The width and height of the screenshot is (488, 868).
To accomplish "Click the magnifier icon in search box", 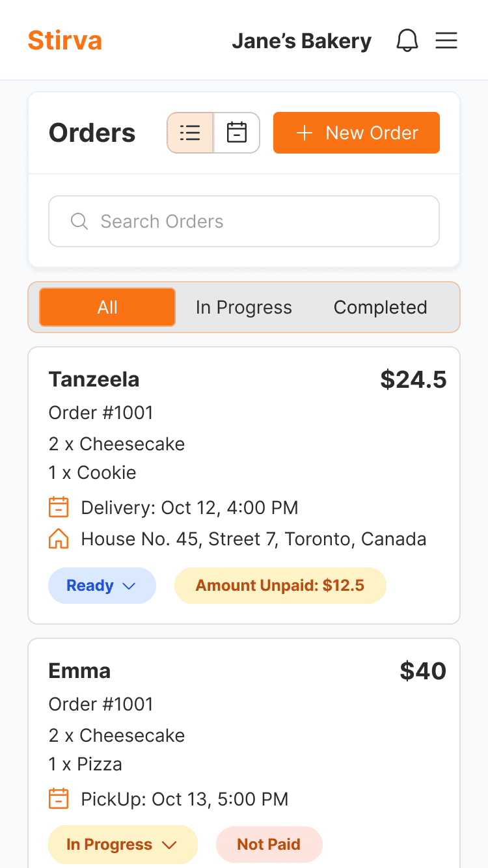I will 79,221.
